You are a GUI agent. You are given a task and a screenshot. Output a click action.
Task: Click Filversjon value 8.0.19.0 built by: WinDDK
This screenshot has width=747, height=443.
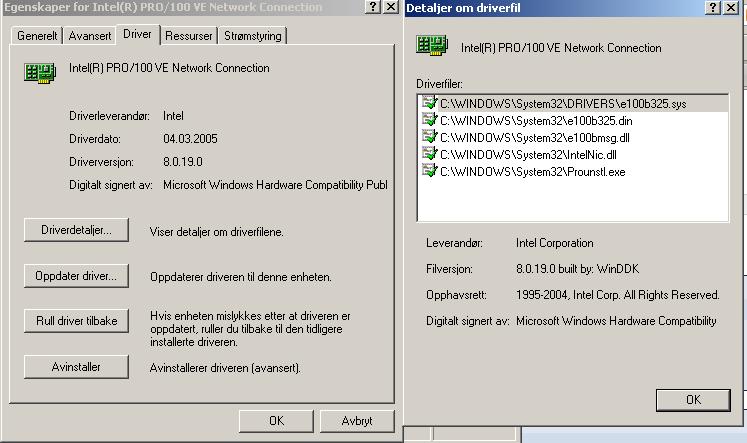[577, 269]
